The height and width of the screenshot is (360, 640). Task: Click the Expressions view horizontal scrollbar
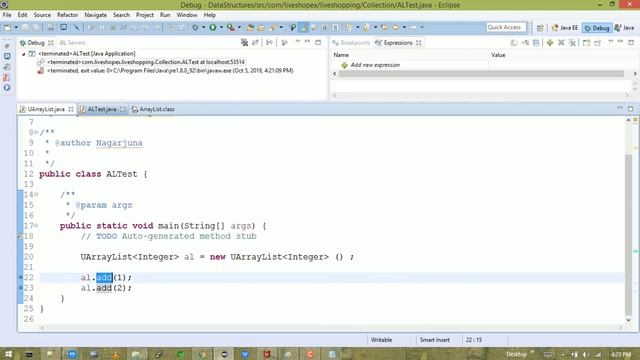coord(481,74)
